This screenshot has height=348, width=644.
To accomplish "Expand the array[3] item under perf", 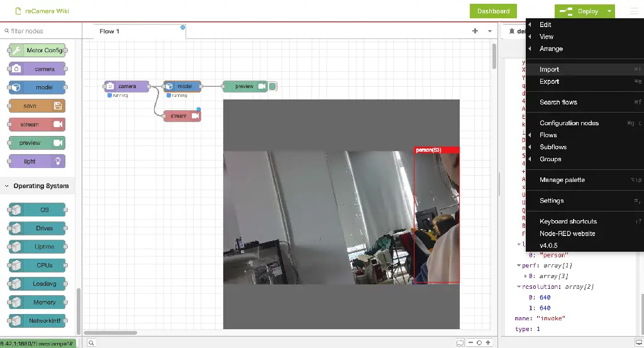I will (526, 276).
